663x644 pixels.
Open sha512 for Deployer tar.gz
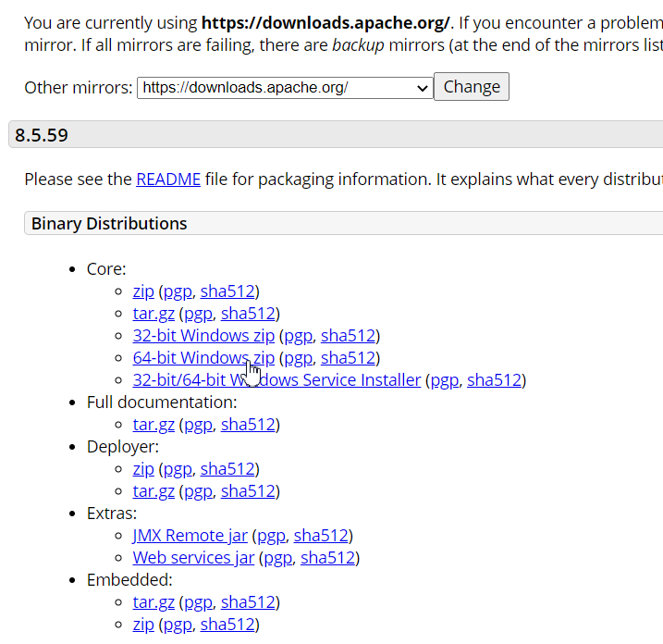click(x=248, y=491)
